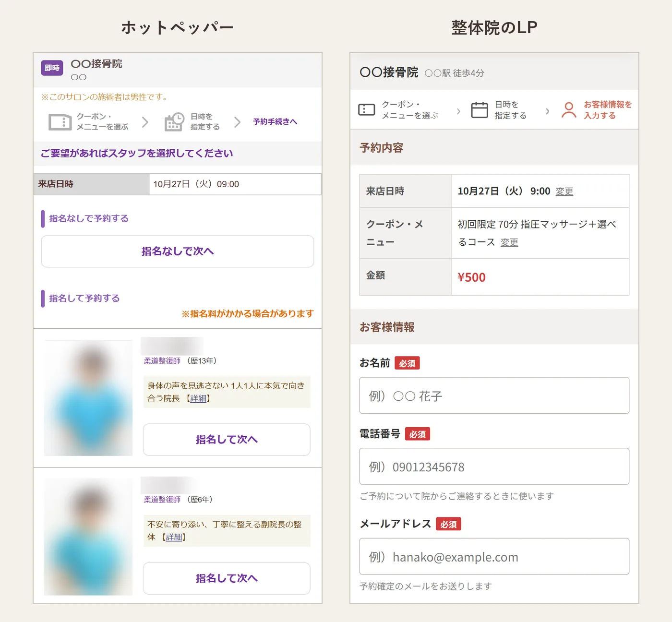
Task: Click the 電話番号 input field
Action: (494, 466)
